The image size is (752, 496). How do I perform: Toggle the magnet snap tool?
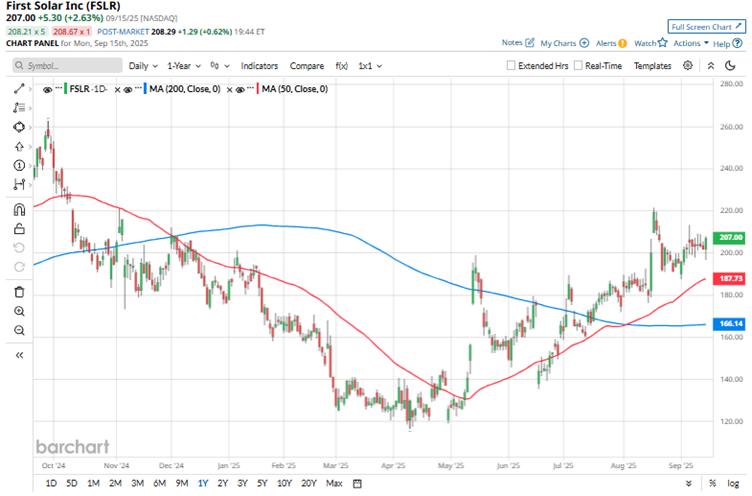[x=19, y=210]
